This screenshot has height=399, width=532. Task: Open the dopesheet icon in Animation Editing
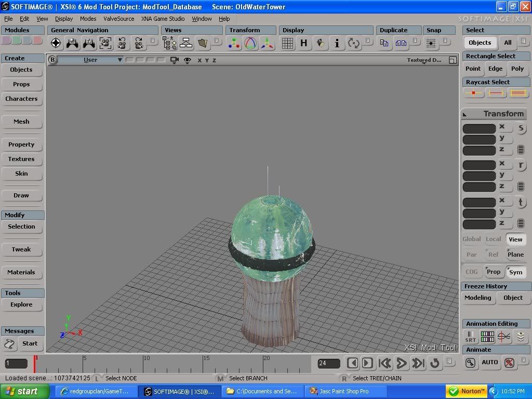pyautogui.click(x=487, y=337)
